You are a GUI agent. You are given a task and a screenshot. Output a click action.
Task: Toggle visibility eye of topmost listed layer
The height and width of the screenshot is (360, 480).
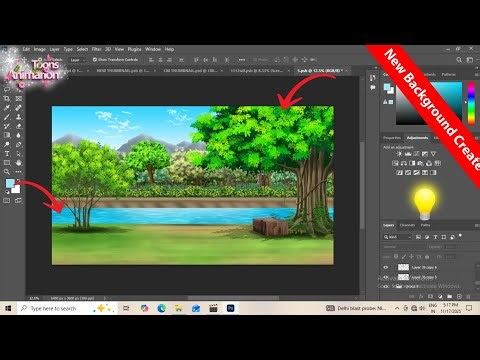click(x=386, y=267)
